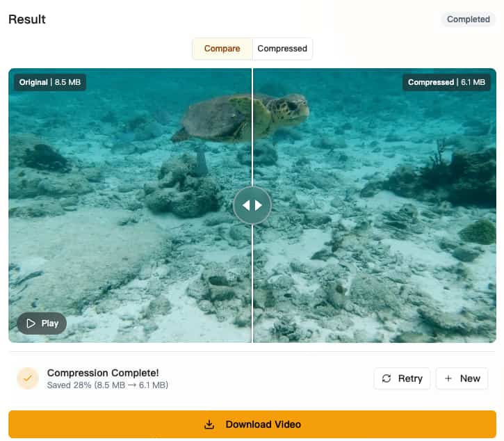The image size is (504, 441).
Task: Click the orange checkmark success icon
Action: click(x=27, y=378)
